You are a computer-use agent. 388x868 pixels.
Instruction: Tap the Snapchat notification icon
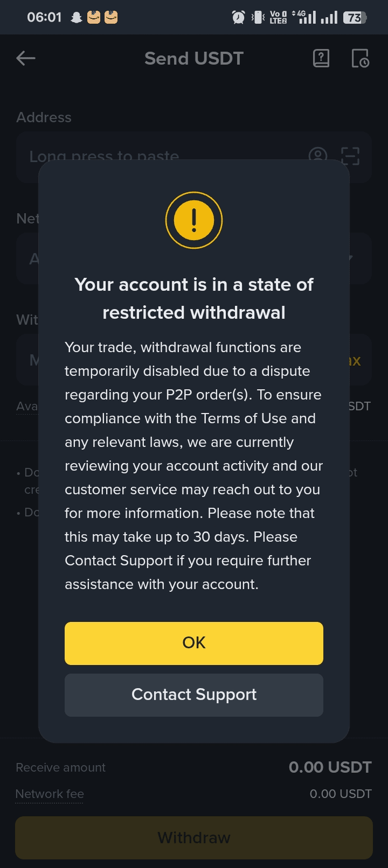(x=77, y=18)
